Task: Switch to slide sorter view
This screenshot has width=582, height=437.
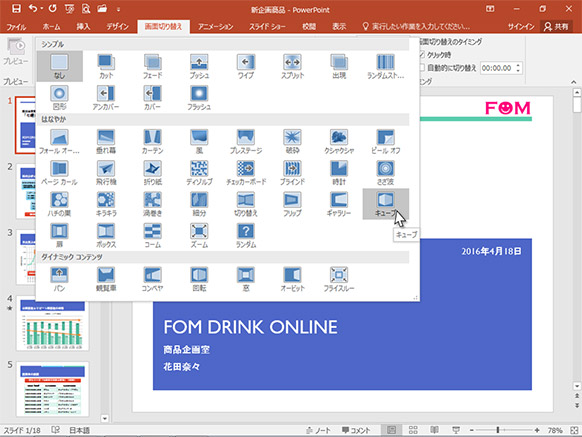Action: click(x=413, y=430)
